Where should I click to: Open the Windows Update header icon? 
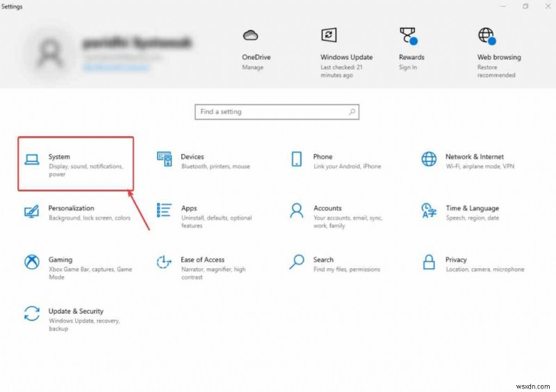(x=329, y=35)
